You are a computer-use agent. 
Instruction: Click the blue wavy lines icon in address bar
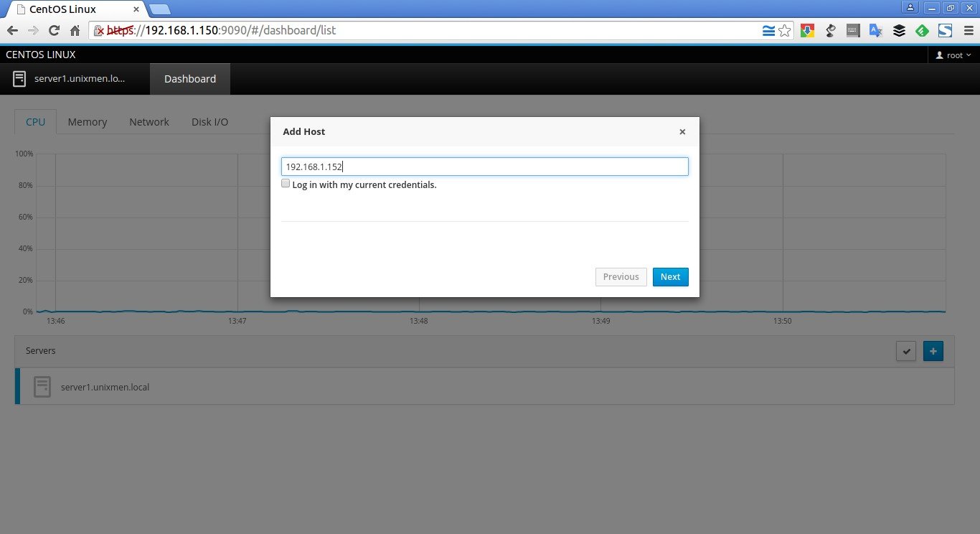768,31
